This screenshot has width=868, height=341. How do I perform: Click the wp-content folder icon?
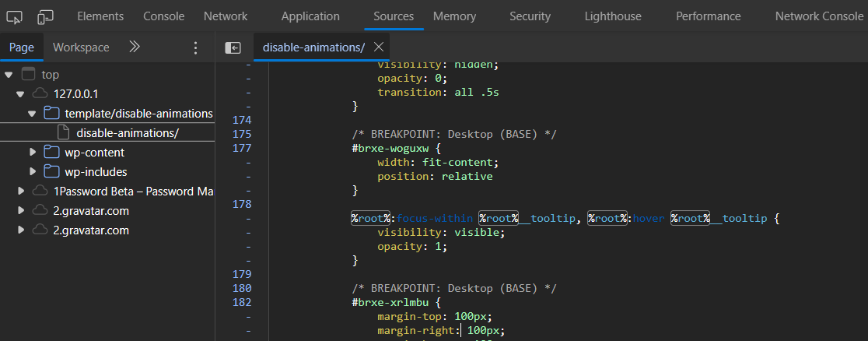51,152
